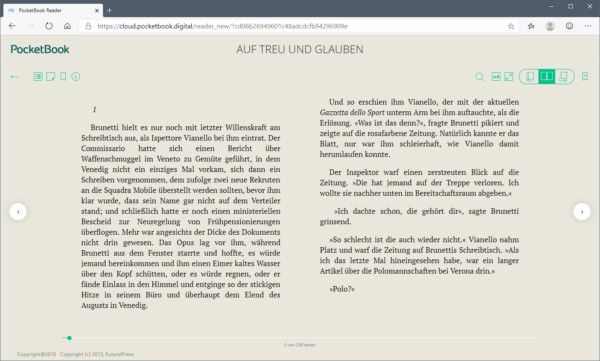
Task: Switch to scroll view mode
Action: pos(564,77)
